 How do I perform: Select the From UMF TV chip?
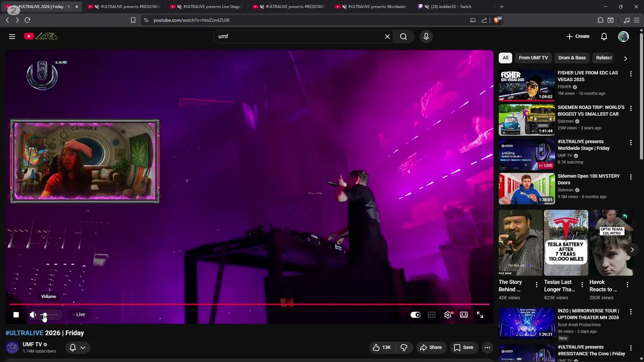coord(533,58)
